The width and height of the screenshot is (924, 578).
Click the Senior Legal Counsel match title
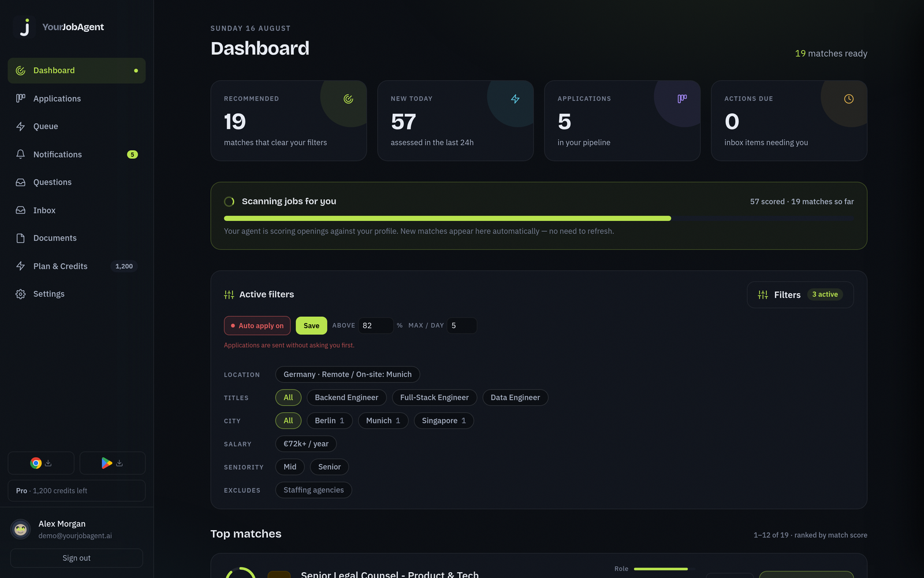tap(390, 574)
